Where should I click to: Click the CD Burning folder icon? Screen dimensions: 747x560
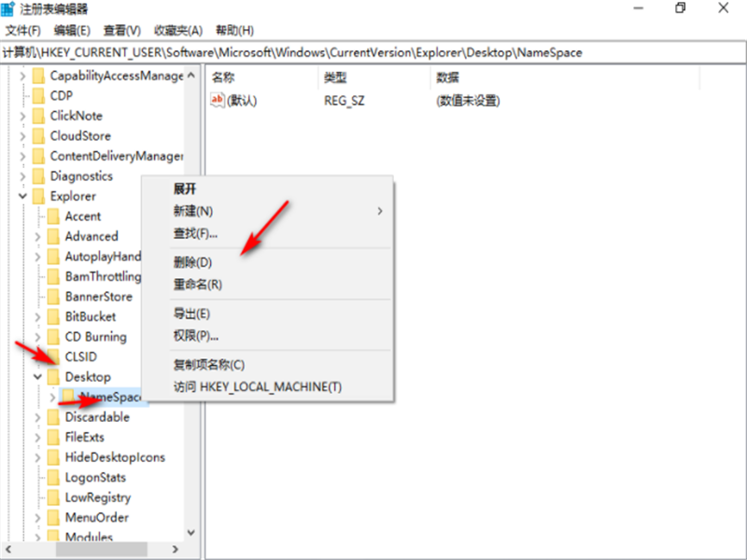[53, 336]
